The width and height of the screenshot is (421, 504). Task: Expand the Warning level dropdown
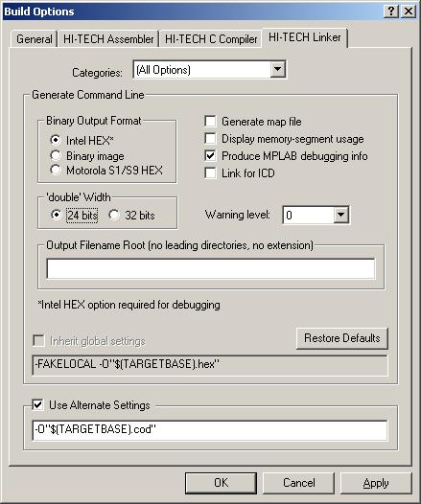pos(340,215)
